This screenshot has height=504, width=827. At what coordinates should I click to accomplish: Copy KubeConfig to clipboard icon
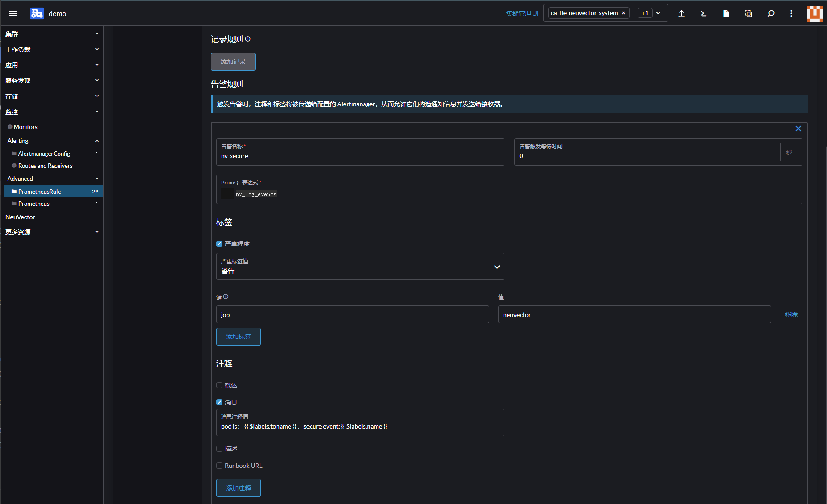[748, 13]
